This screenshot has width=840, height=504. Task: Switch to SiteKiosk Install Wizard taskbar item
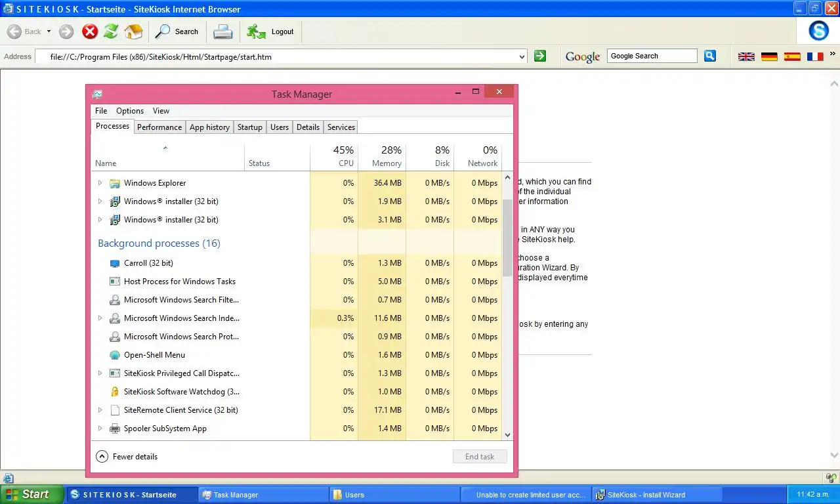pyautogui.click(x=657, y=495)
